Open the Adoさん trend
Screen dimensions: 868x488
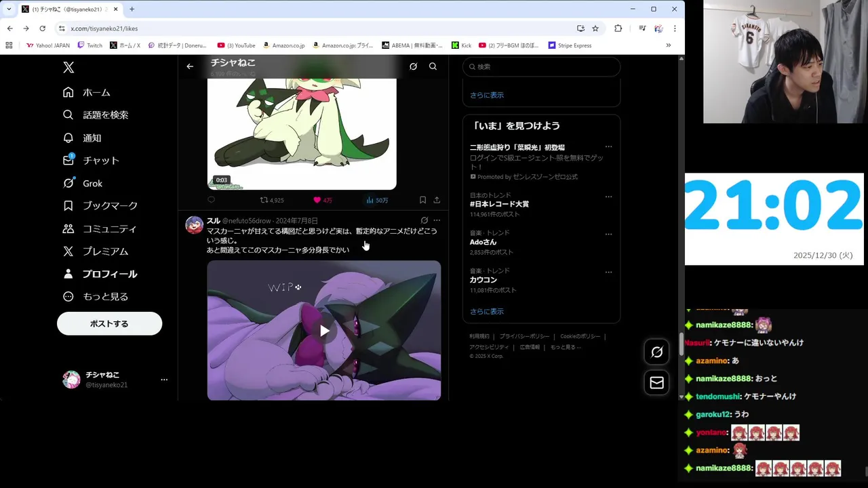[x=483, y=242]
